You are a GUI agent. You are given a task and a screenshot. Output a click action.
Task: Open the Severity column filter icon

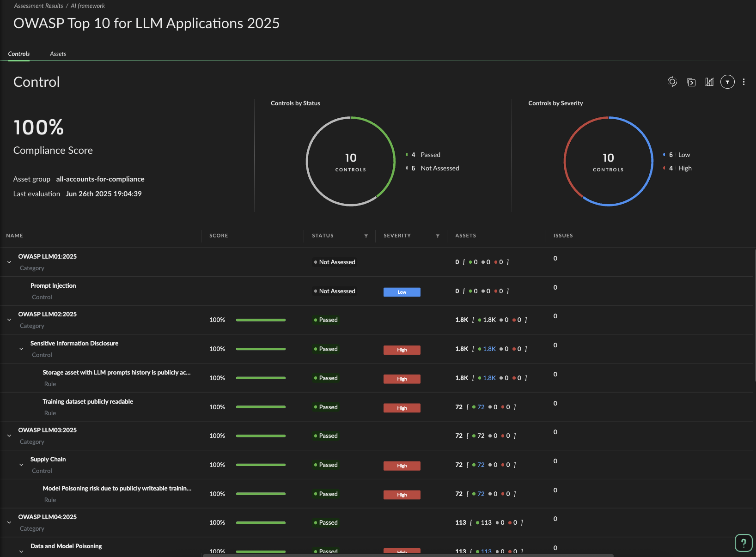coord(438,236)
